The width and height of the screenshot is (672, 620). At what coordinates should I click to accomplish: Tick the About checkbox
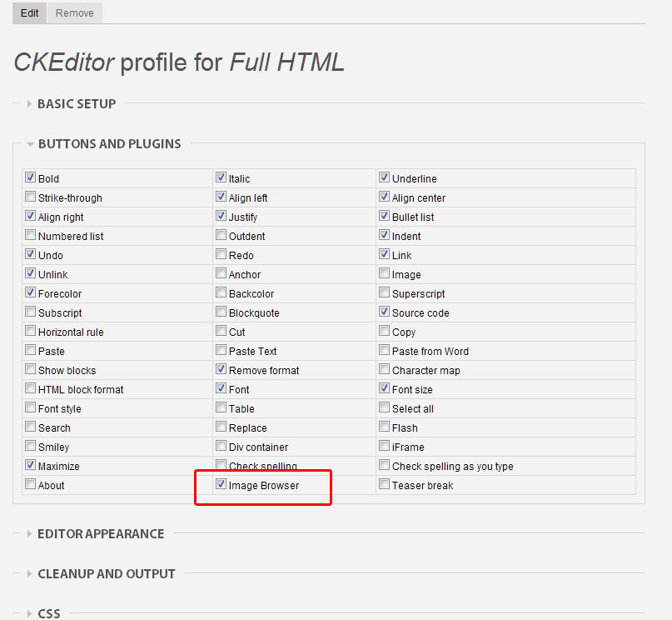coord(31,484)
